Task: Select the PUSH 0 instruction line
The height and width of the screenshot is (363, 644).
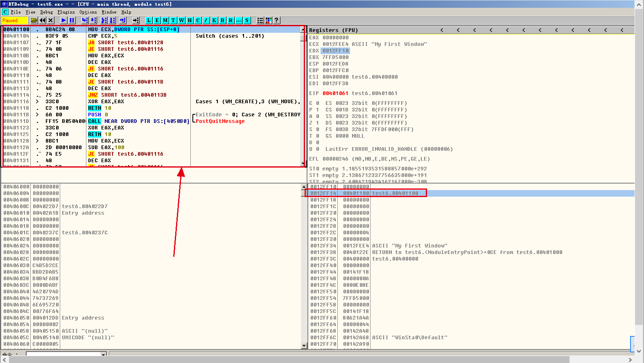Action: pyautogui.click(x=98, y=115)
